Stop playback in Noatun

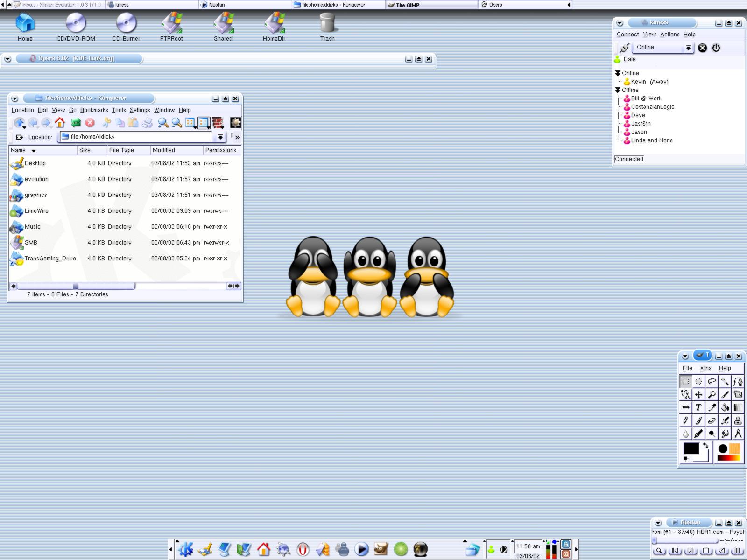click(x=706, y=551)
